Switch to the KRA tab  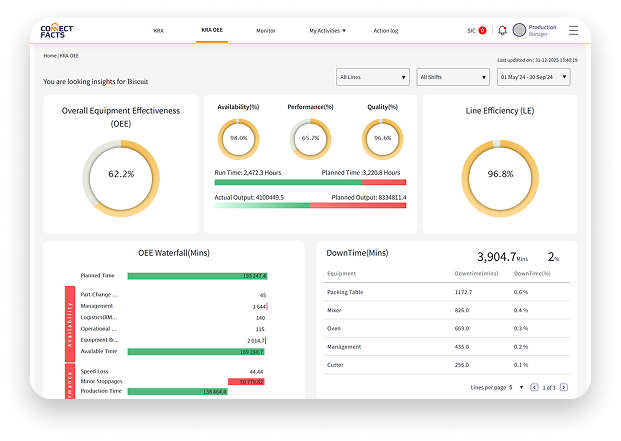tap(158, 31)
